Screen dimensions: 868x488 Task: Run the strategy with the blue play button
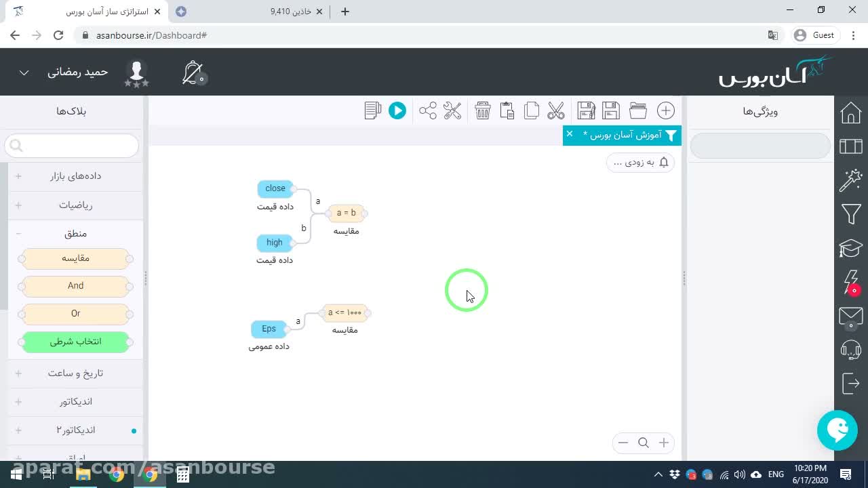397,110
